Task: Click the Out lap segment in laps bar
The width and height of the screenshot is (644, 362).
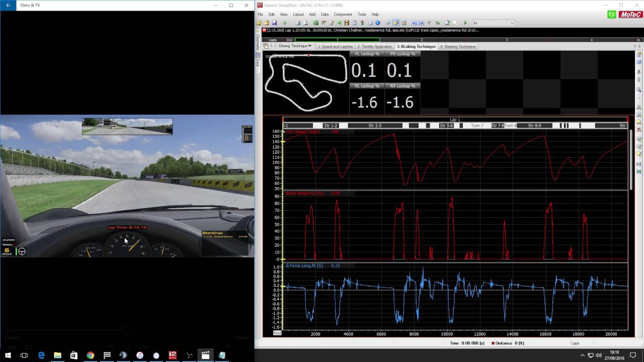Action: tap(289, 40)
